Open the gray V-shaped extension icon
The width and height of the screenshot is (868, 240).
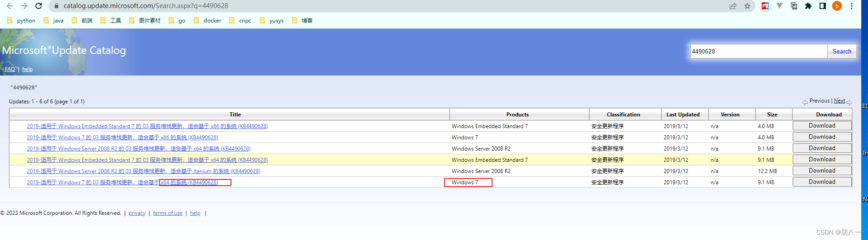780,6
